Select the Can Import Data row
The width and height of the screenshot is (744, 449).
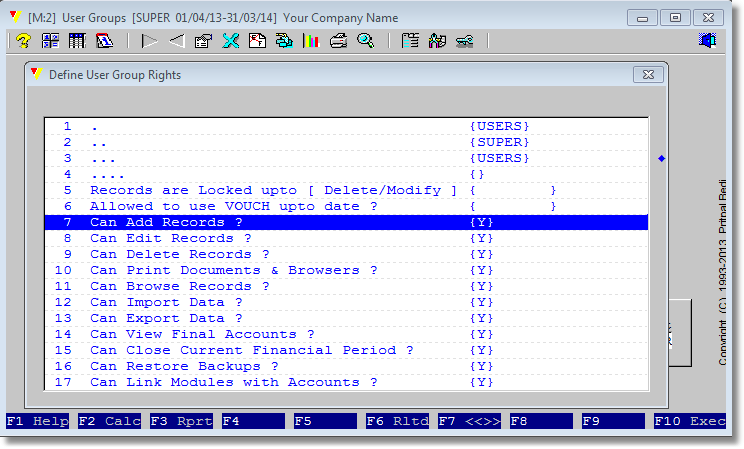click(346, 302)
